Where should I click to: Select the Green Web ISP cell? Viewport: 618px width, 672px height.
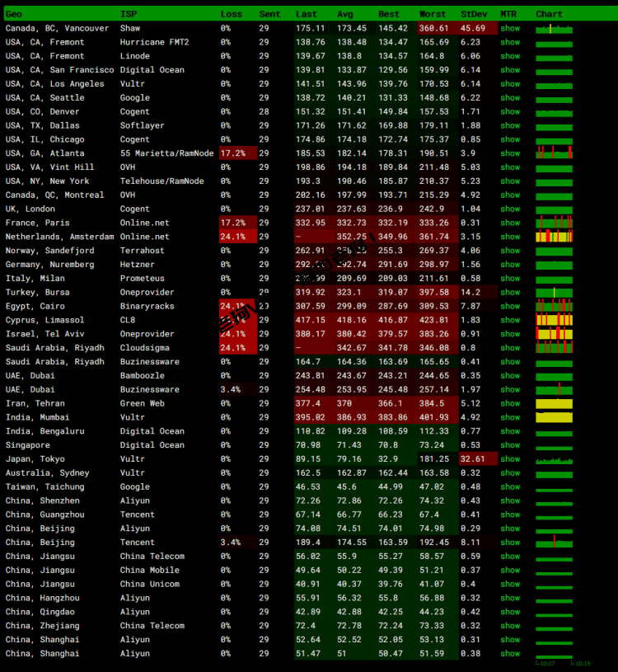click(143, 403)
